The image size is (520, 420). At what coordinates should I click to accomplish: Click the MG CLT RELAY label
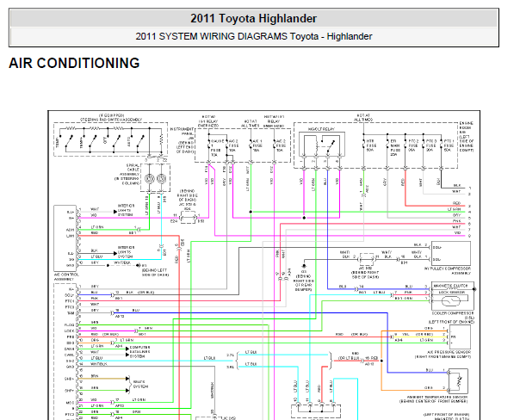[x=321, y=129]
